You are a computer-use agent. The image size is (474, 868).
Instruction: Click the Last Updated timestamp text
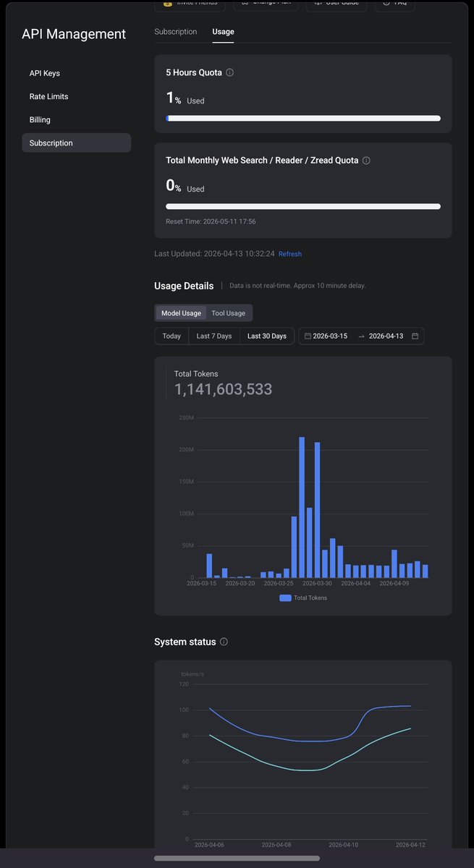click(x=214, y=254)
